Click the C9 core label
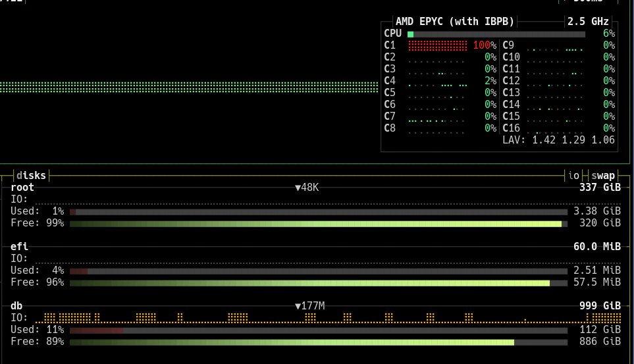The width and height of the screenshot is (634, 364). coord(508,45)
